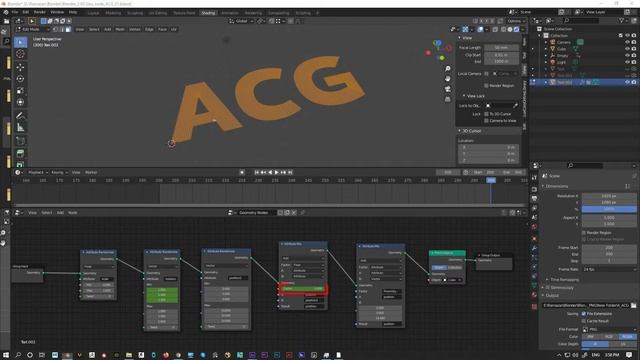Expand the Stereoscopy panel
This screenshot has height=360, width=640.
point(559,287)
